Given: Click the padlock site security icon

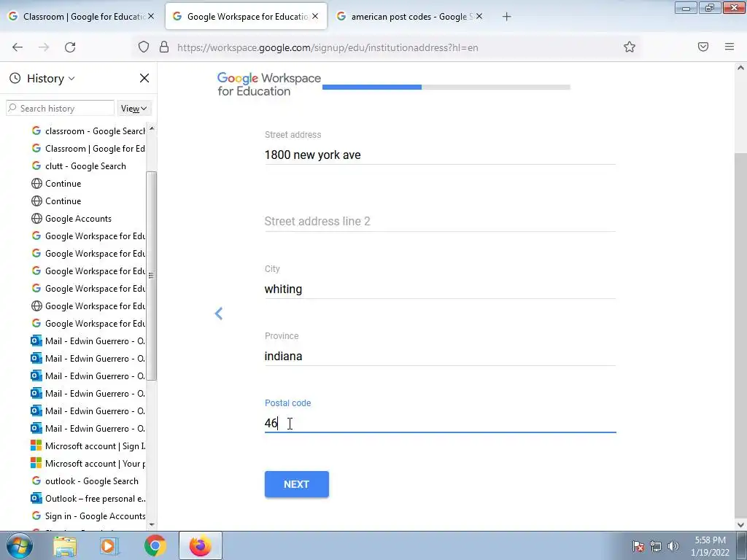Looking at the screenshot, I should pyautogui.click(x=164, y=47).
